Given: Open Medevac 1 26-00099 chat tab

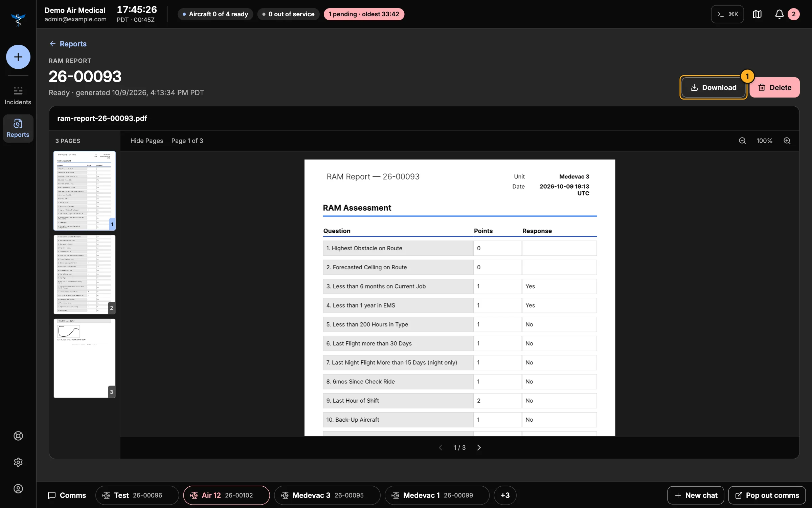Looking at the screenshot, I should (437, 495).
